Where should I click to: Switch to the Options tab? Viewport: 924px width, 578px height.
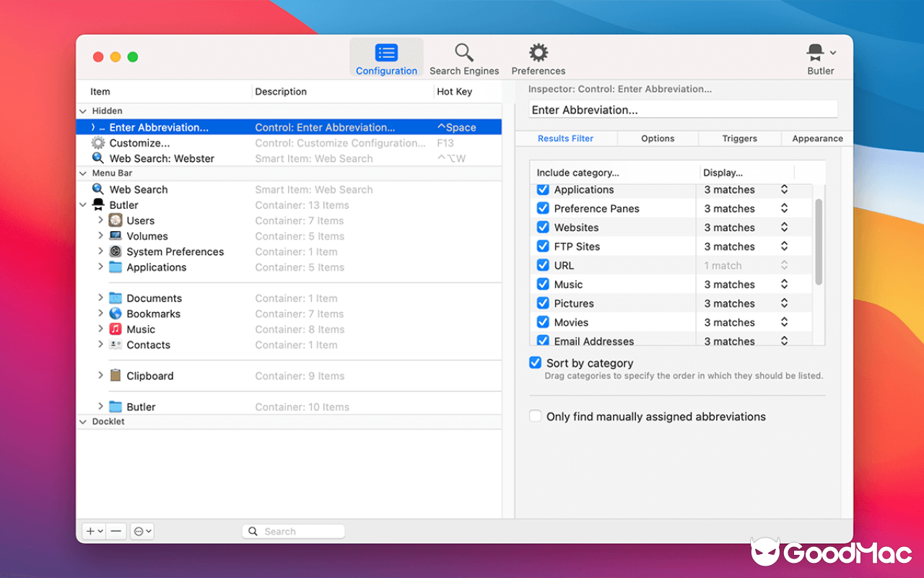click(x=657, y=138)
